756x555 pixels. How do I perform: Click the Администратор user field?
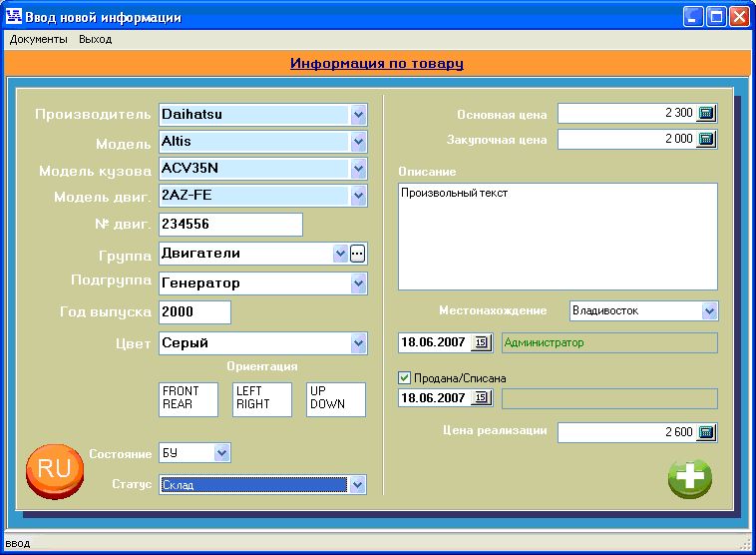609,342
